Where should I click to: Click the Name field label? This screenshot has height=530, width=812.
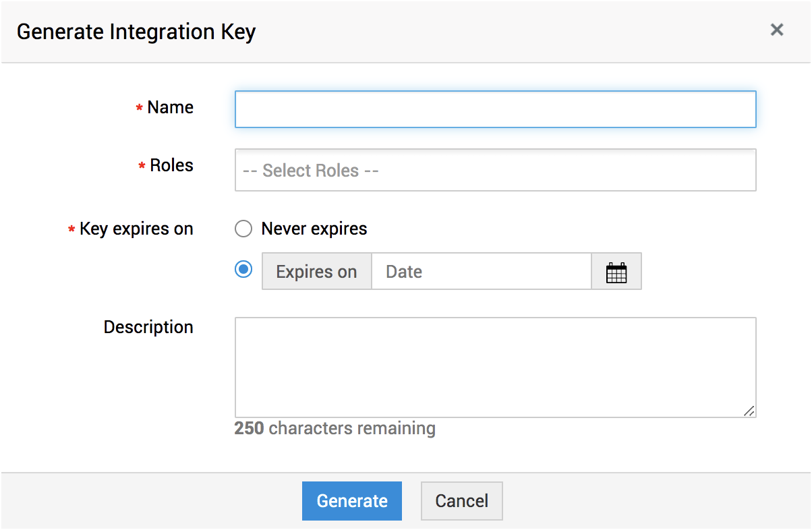pyautogui.click(x=170, y=108)
